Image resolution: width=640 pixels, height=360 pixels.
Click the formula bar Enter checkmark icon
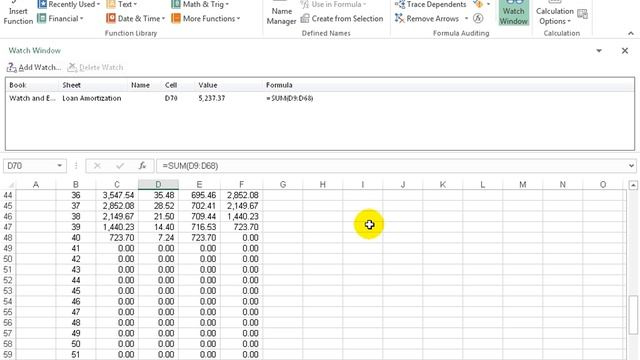point(120,166)
